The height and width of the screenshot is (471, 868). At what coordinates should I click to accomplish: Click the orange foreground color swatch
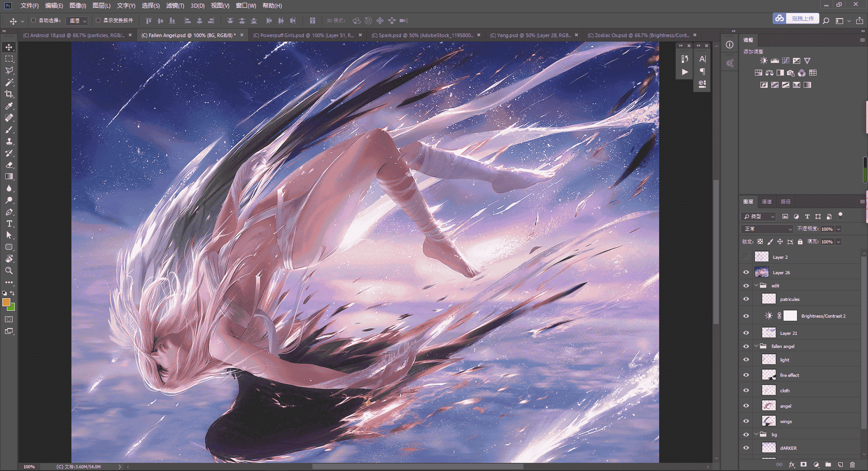tap(6, 302)
